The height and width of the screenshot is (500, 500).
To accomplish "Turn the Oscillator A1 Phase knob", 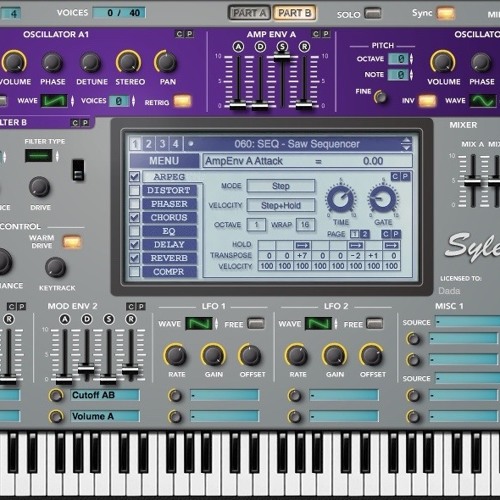I will coord(52,62).
